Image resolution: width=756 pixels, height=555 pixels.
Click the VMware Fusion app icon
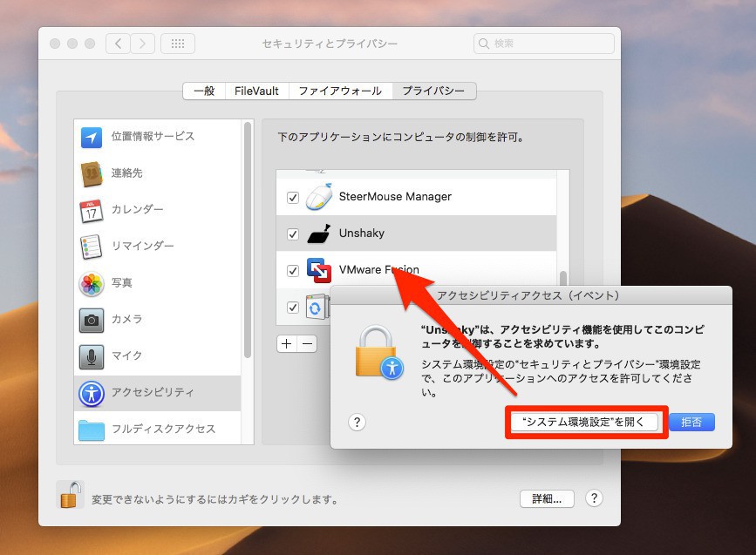pos(319,270)
